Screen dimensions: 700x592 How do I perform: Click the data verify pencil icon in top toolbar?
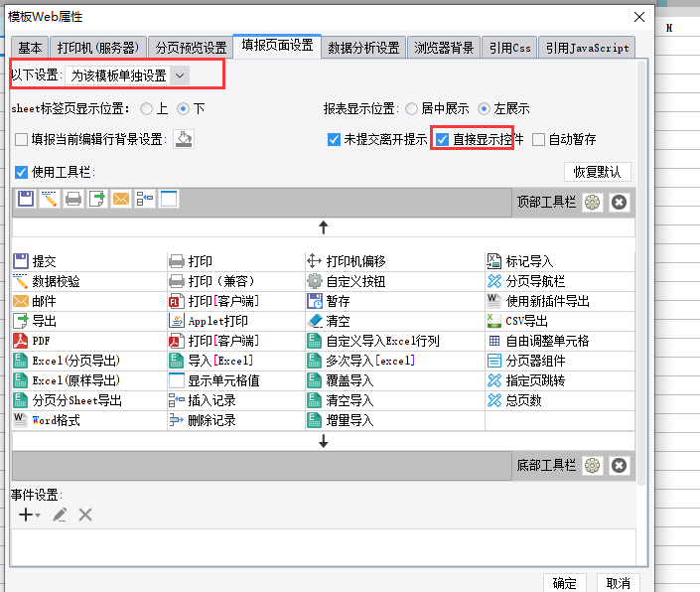pyautogui.click(x=50, y=199)
